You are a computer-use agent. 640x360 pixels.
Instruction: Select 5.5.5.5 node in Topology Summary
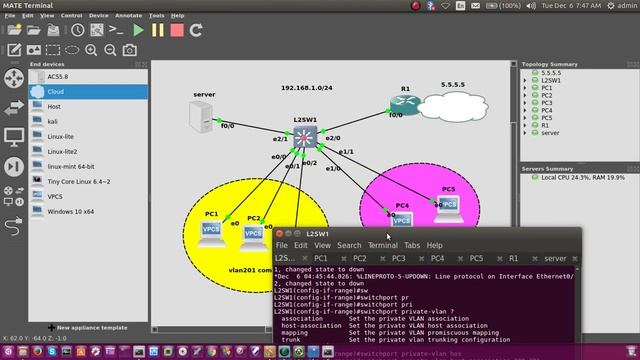click(x=551, y=73)
